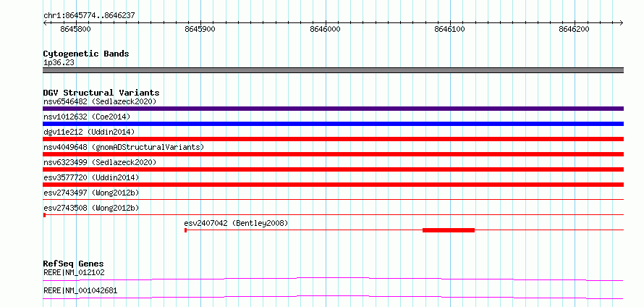Select the red bar under dgv11e212
The height and width of the screenshot is (307, 644).
333,139
